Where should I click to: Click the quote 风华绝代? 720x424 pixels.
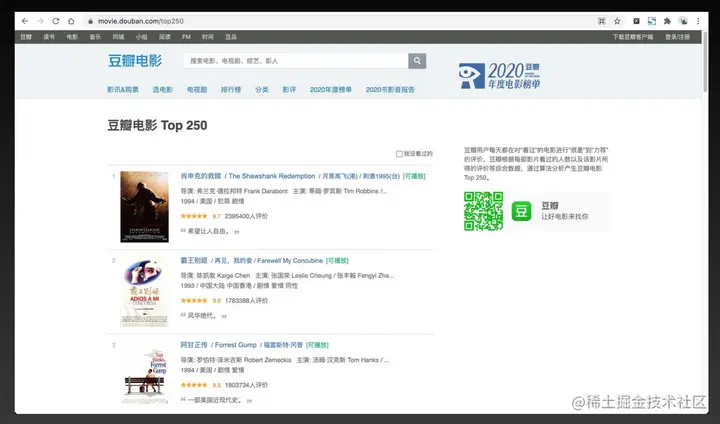[202, 316]
